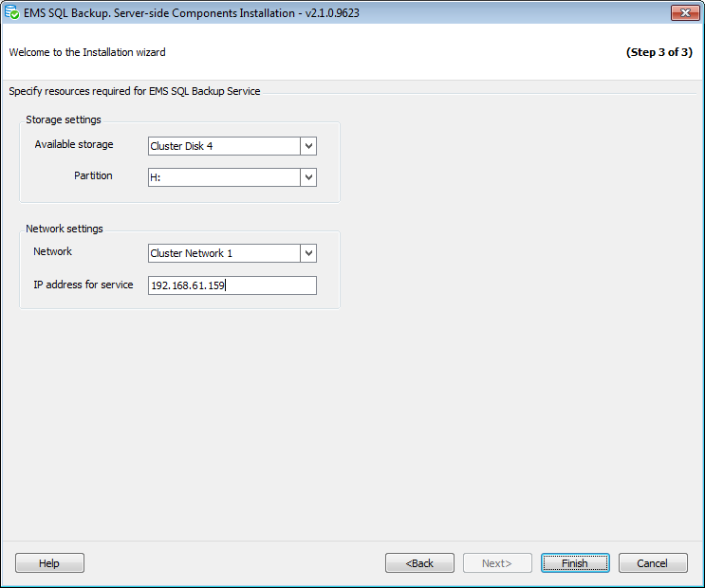This screenshot has width=705, height=588.
Task: Click the Step 3 of 3 indicator
Action: point(659,52)
